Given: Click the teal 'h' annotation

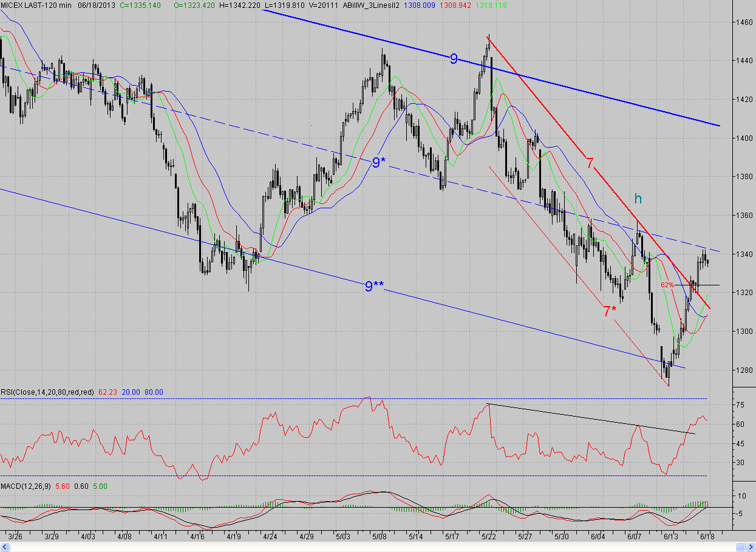Looking at the screenshot, I should [x=638, y=199].
